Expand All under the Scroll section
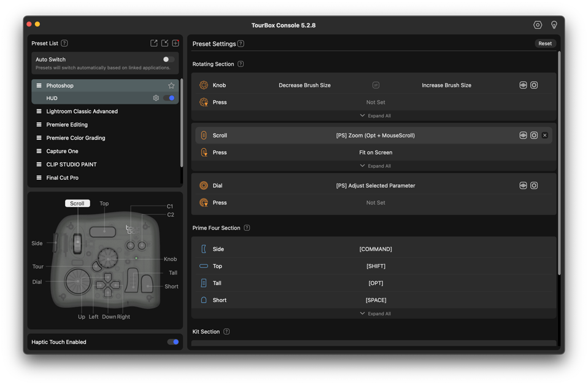 [376, 166]
